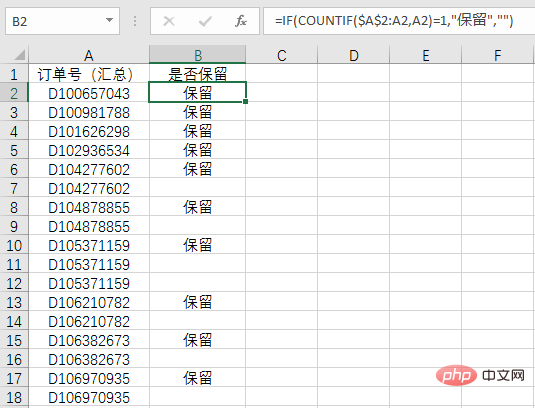Viewport: 535px width, 408px height.
Task: Select row 7 header
Action: [14, 188]
